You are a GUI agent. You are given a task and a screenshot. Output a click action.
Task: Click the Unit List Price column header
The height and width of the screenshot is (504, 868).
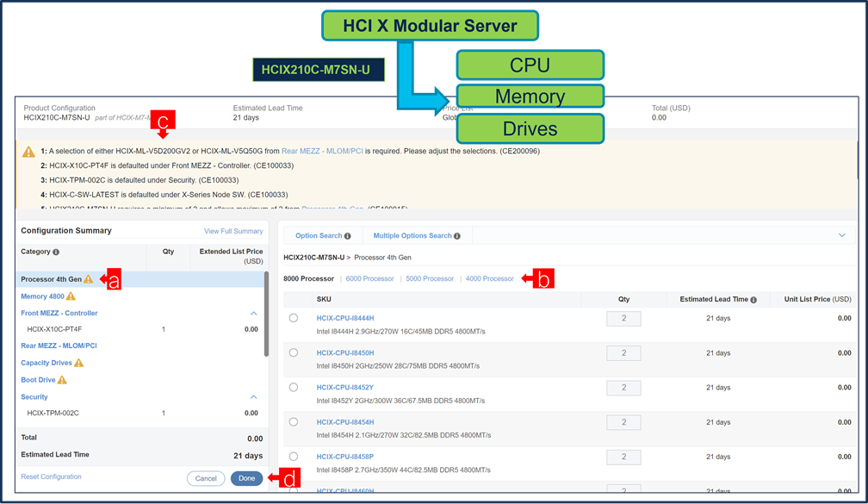pyautogui.click(x=818, y=299)
